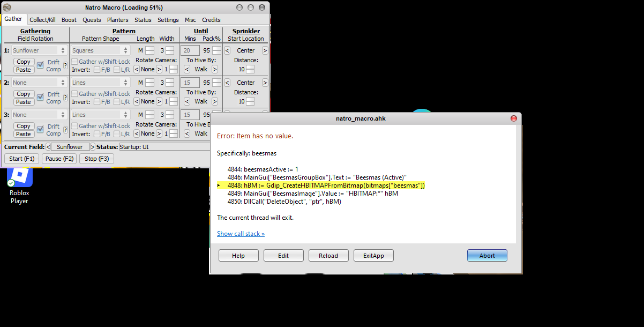Enable Gather w/Shift-Lock for field 1
Viewport: 644px width, 327px height.
[75, 61]
